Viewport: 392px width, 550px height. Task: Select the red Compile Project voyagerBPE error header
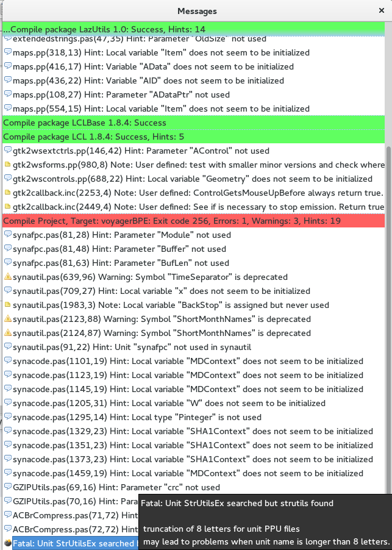(x=193, y=221)
